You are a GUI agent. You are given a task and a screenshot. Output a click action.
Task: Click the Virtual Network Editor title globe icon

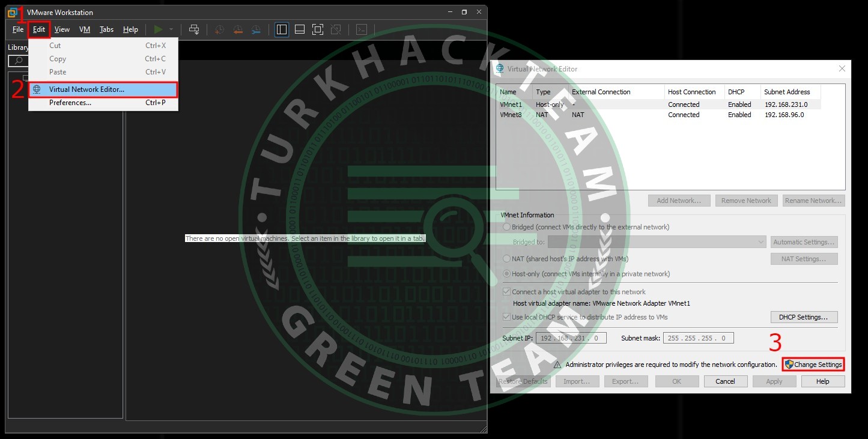[x=500, y=68]
